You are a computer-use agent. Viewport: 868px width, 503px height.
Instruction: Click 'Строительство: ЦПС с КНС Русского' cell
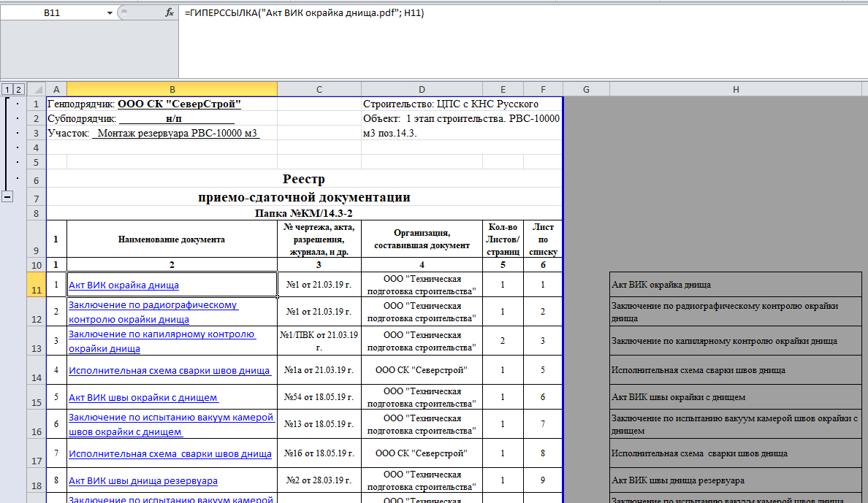(x=462, y=104)
